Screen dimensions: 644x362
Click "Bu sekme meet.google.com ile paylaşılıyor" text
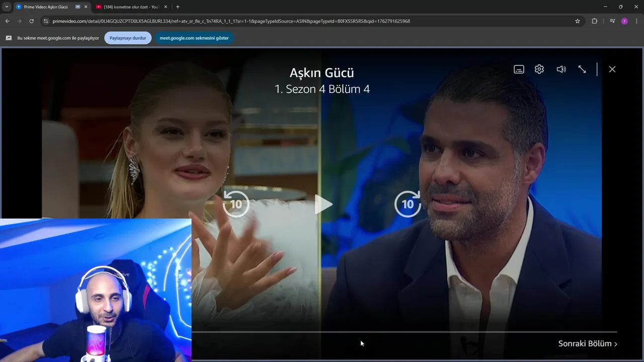tap(58, 38)
